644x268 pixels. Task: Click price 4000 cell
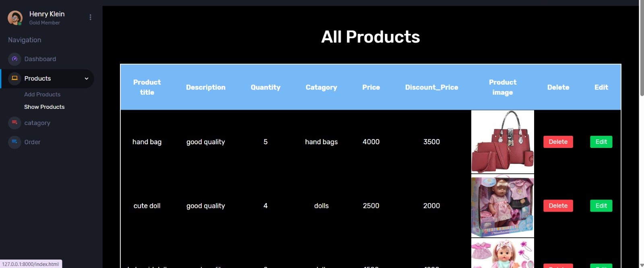coord(371,142)
